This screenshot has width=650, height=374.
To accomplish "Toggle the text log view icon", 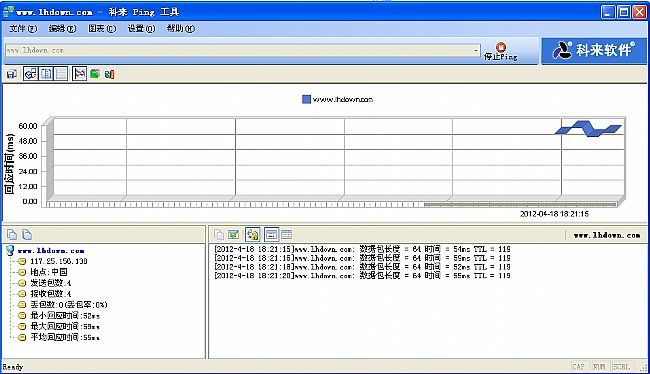I will pyautogui.click(x=271, y=235).
